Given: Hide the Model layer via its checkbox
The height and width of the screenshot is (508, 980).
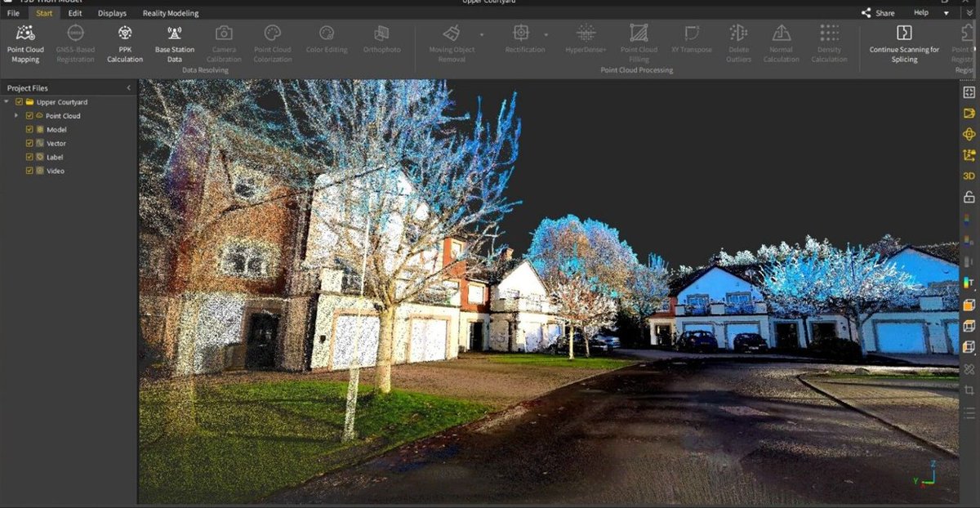Looking at the screenshot, I should 29,130.
